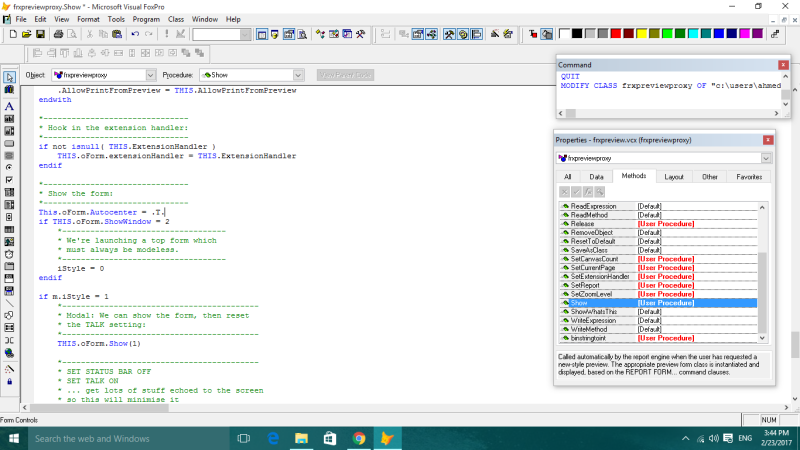Pick the Image control tool

9,242
